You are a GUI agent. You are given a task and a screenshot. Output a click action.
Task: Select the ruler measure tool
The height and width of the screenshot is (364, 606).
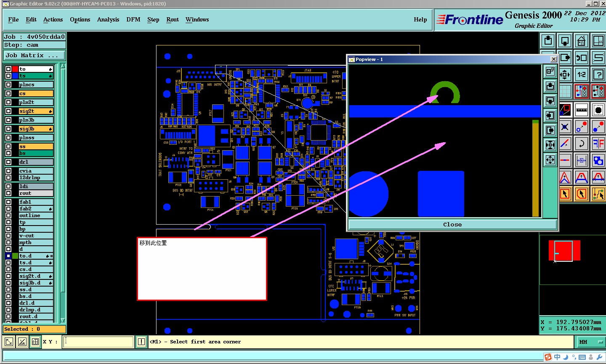point(581,110)
